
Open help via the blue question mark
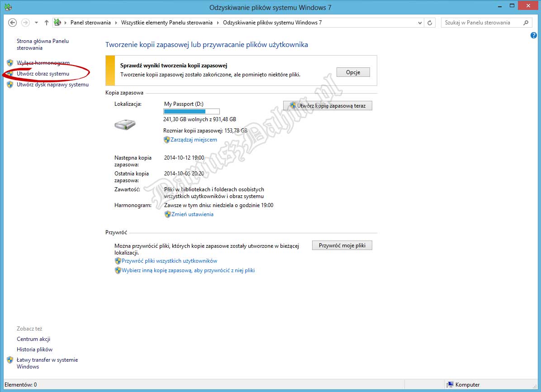[533, 35]
